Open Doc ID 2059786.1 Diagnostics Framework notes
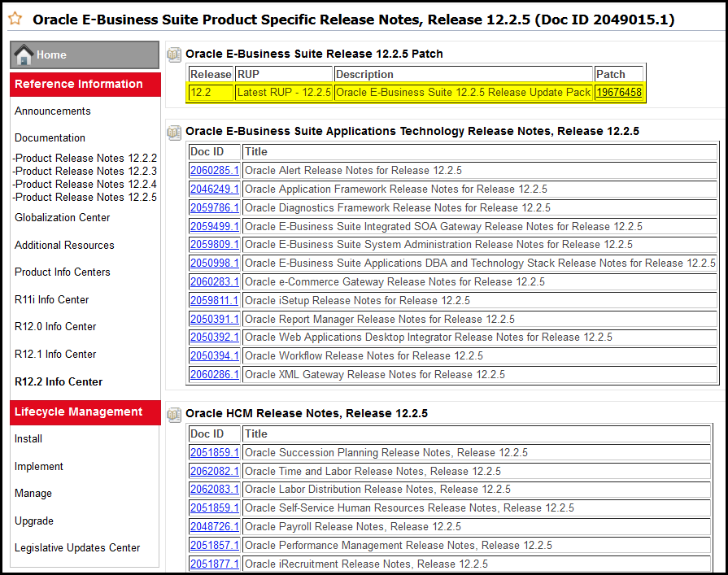Screen dimensions: 728x575 (215, 207)
